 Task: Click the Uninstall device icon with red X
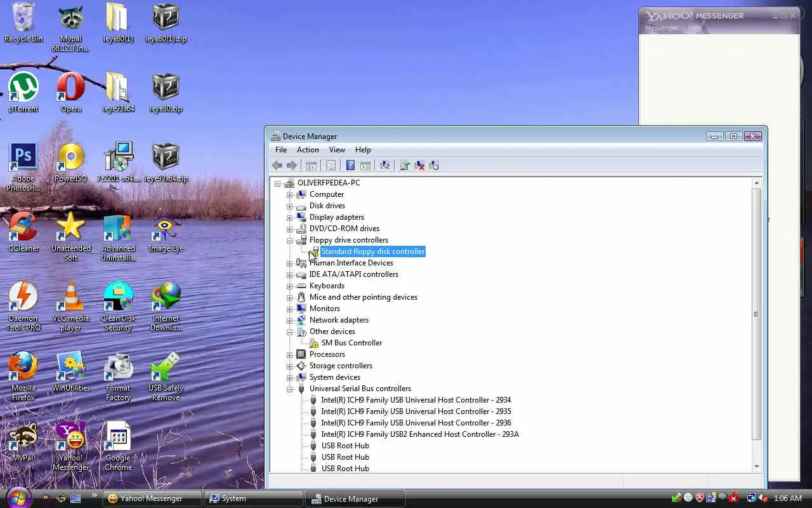point(419,165)
